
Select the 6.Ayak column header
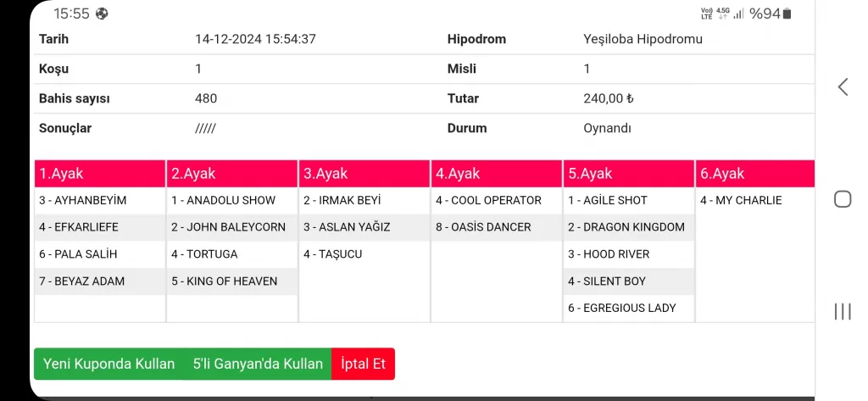click(x=754, y=174)
